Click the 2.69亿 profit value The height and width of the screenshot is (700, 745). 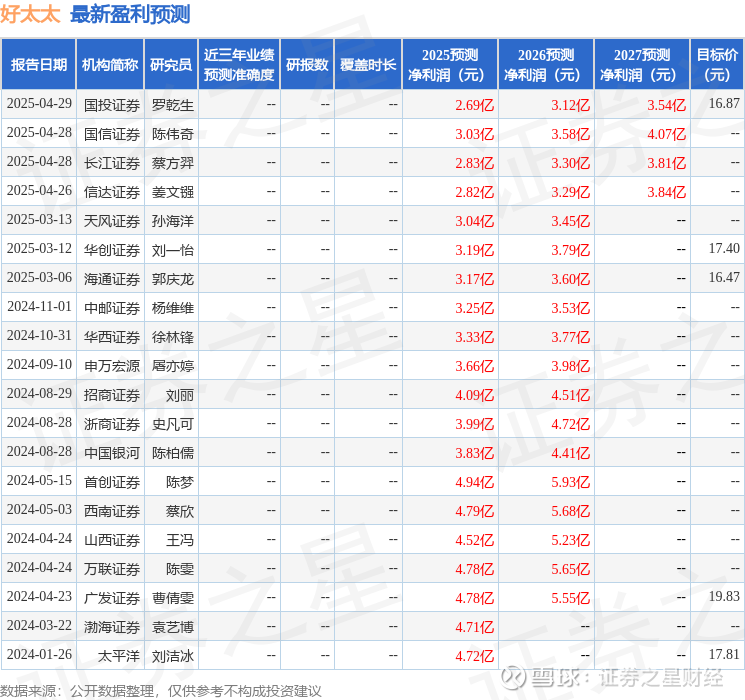[475, 105]
